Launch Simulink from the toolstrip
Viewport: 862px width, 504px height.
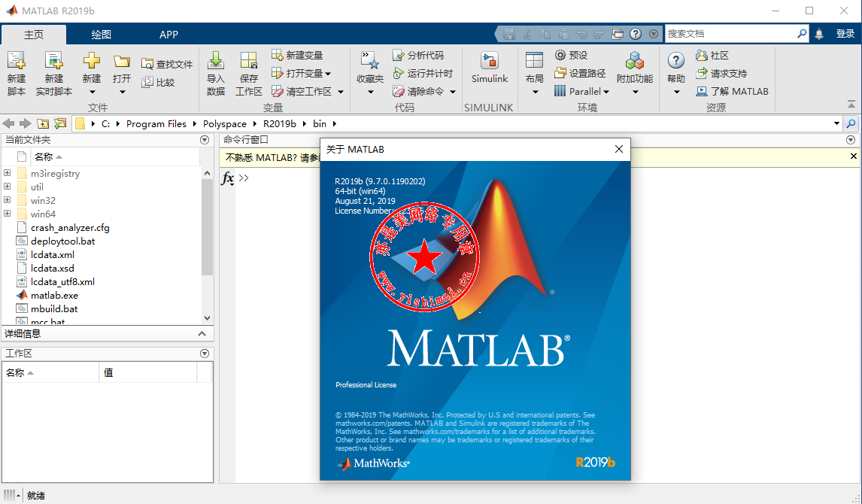[x=489, y=68]
